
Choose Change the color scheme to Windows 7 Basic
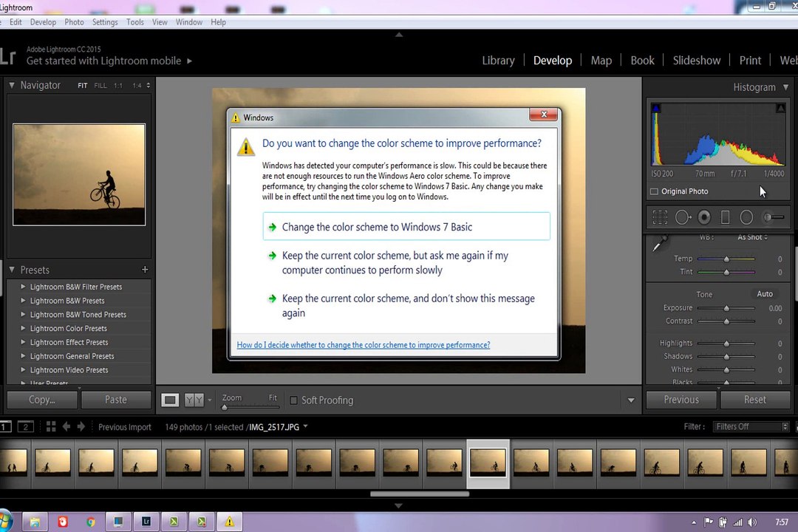pos(406,227)
